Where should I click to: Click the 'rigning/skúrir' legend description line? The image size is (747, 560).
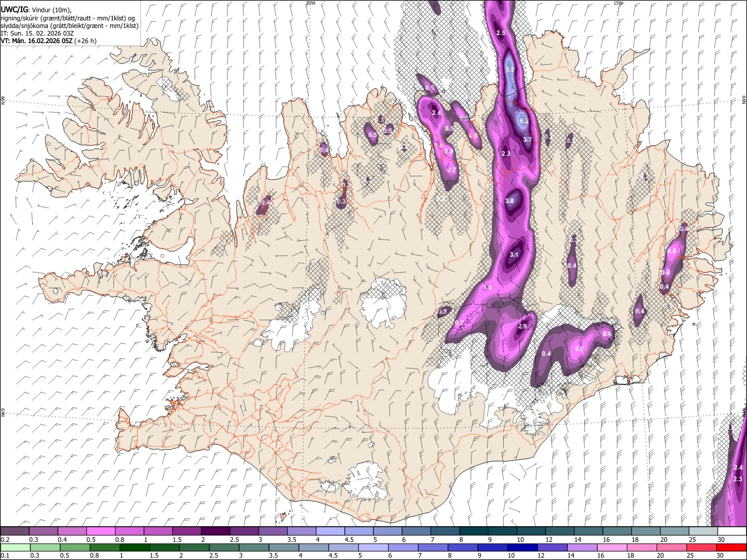pos(68,17)
